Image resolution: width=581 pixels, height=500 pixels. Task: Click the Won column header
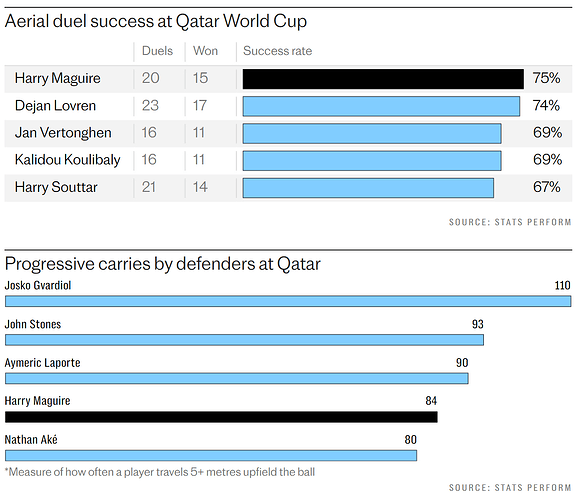tap(205, 51)
